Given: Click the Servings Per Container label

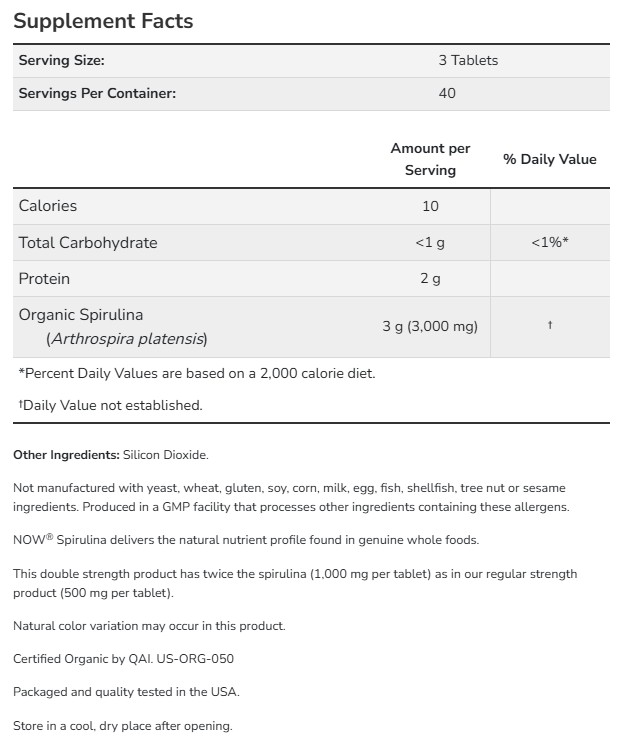Looking at the screenshot, I should (x=97, y=93).
